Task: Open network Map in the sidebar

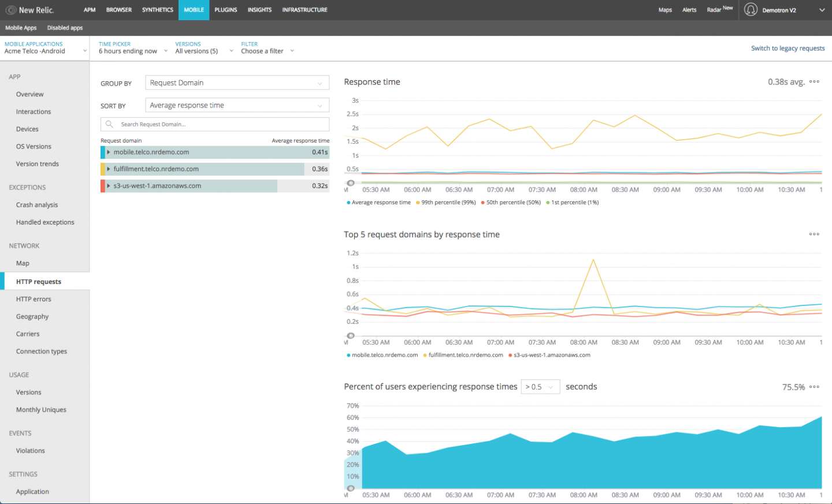Action: click(23, 263)
